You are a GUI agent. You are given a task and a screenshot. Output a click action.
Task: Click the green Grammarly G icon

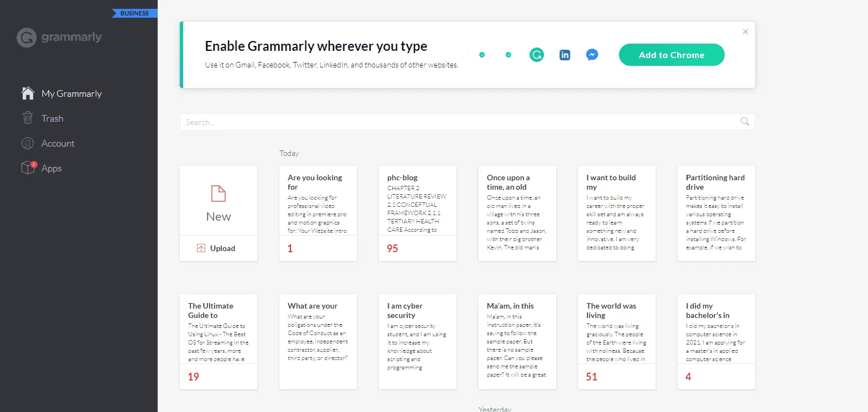(x=537, y=55)
